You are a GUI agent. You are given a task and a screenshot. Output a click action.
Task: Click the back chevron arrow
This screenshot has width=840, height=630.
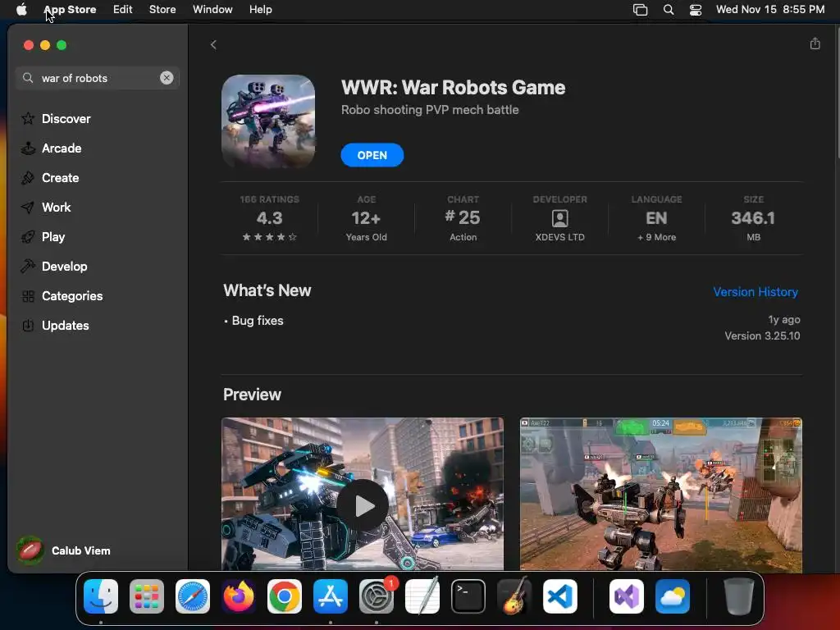click(213, 44)
